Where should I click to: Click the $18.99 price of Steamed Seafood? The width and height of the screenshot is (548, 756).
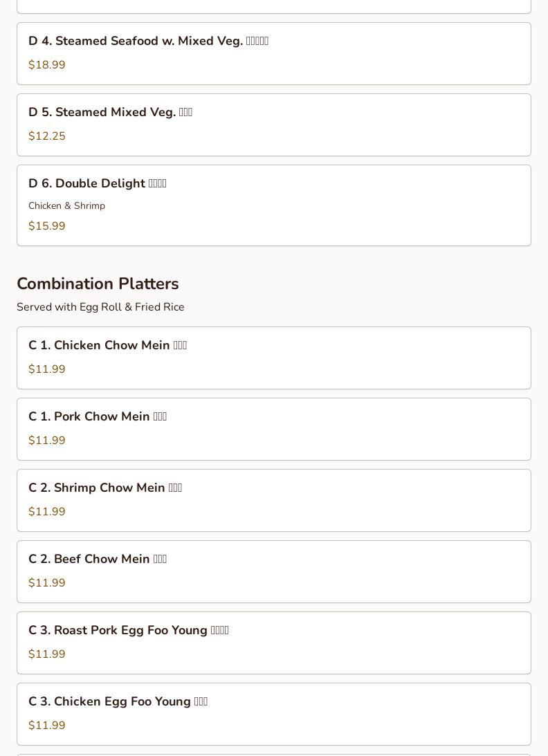(x=47, y=64)
